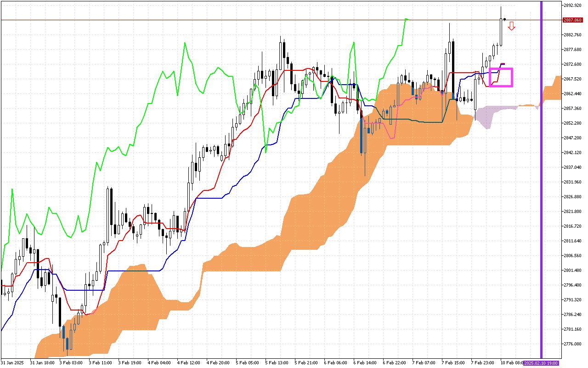The height and width of the screenshot is (368, 588).
Task: Click the 2877.680 price axis label
Action: click(x=572, y=49)
